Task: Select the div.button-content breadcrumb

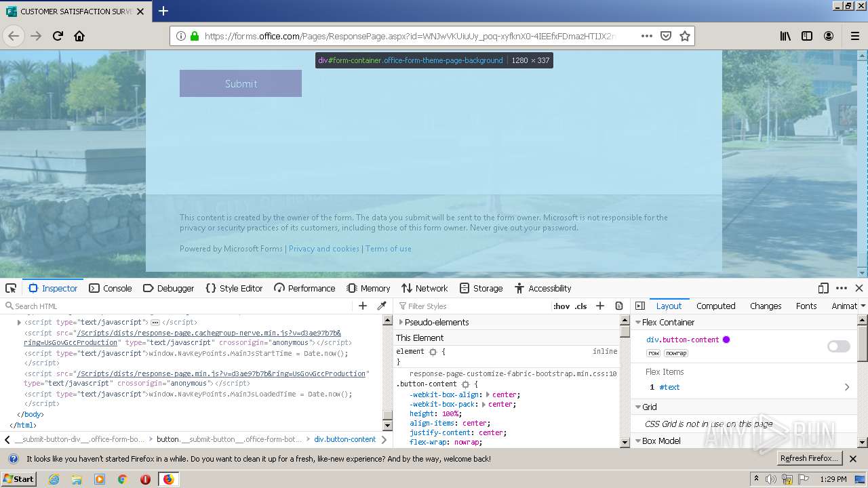Action: point(344,439)
